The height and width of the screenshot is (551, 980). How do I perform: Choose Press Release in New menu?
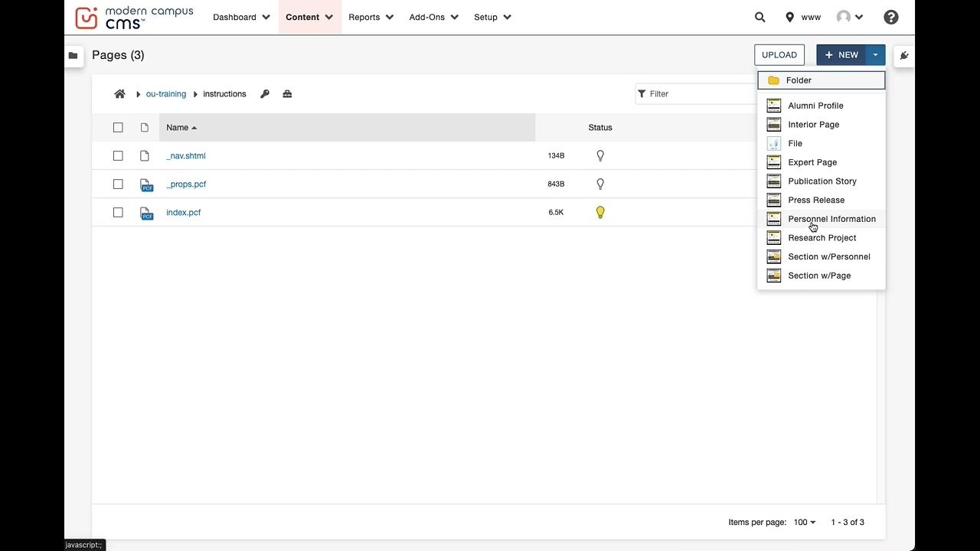821,200
